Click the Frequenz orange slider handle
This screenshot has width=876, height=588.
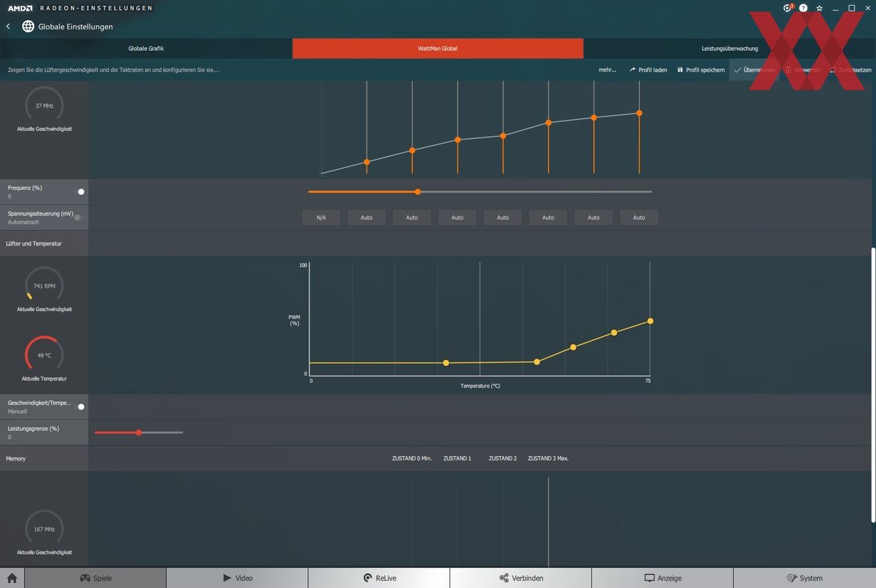coord(418,192)
